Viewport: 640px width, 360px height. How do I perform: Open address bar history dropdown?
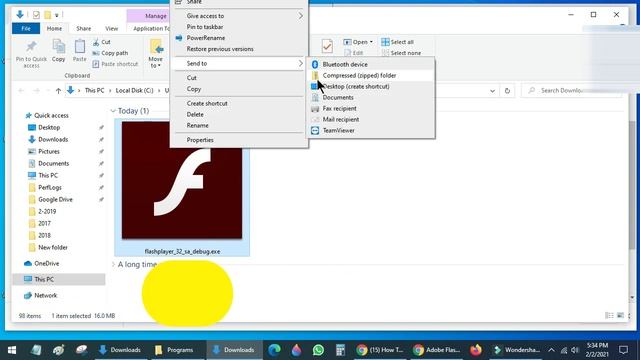click(x=492, y=91)
